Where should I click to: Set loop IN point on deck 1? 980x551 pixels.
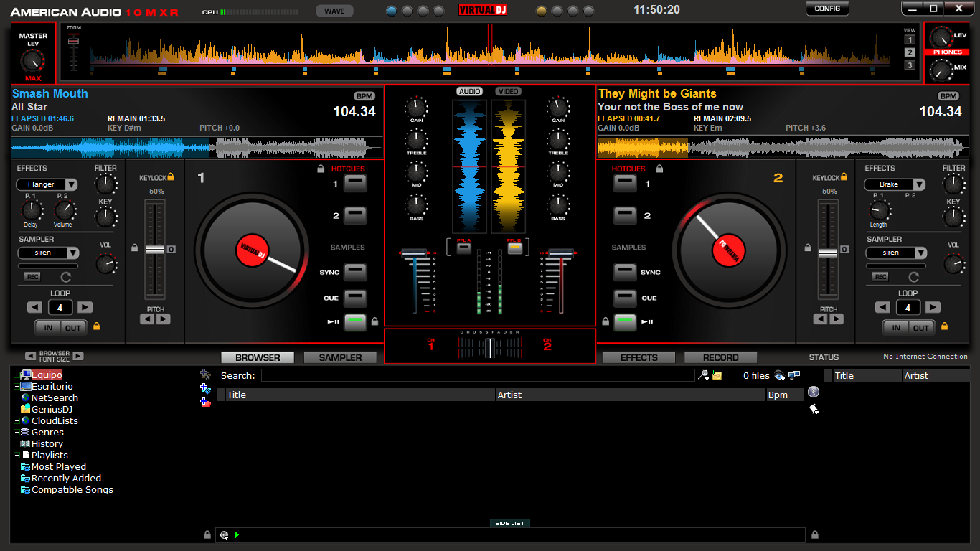(x=49, y=327)
